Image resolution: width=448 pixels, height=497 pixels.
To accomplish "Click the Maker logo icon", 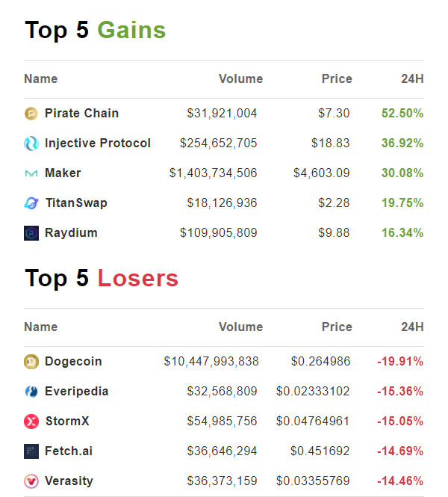I will 31,173.
